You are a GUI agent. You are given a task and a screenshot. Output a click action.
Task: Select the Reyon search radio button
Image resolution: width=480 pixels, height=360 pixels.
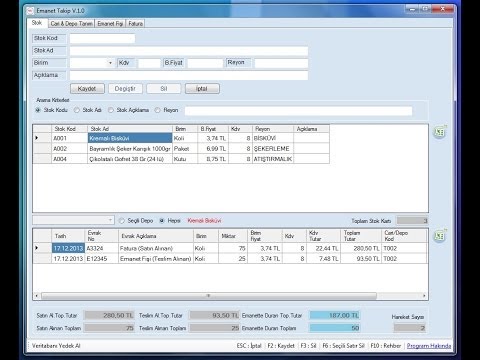tap(157, 110)
